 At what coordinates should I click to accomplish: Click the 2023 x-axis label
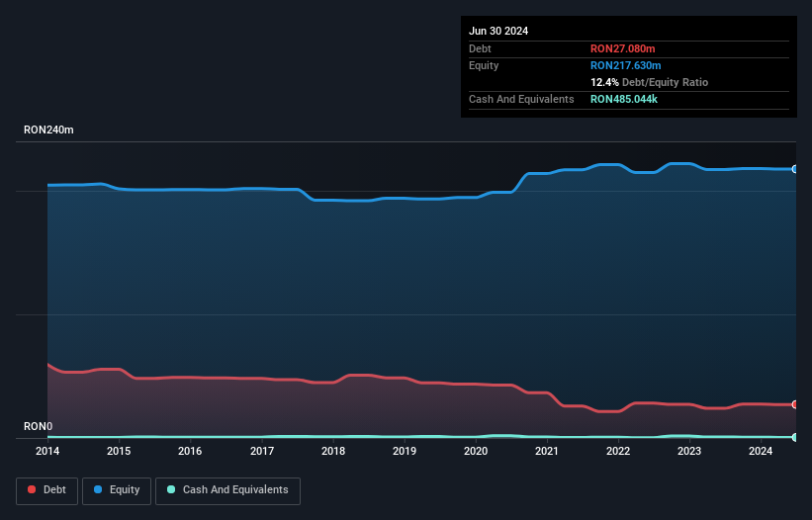(689, 451)
